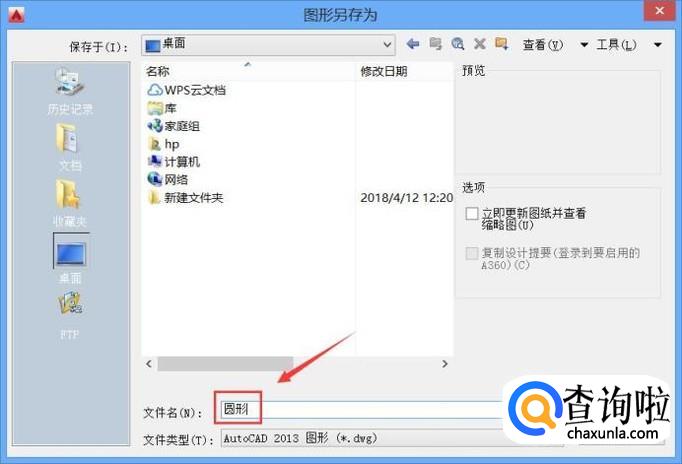Screen dimensions: 682x464
Task: Click the horizontal scrollbar right arrow
Action: [445, 364]
